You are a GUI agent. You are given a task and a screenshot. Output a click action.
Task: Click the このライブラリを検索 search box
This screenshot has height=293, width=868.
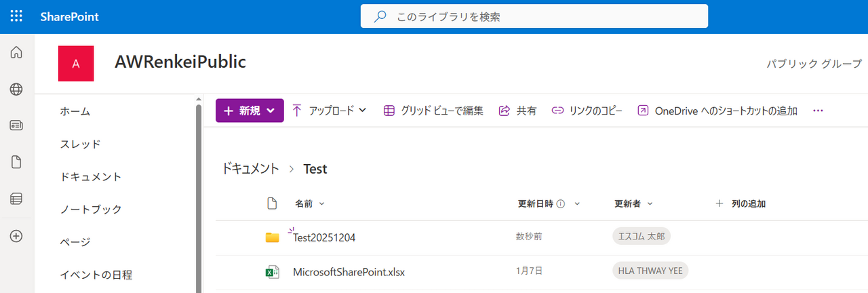tap(534, 16)
